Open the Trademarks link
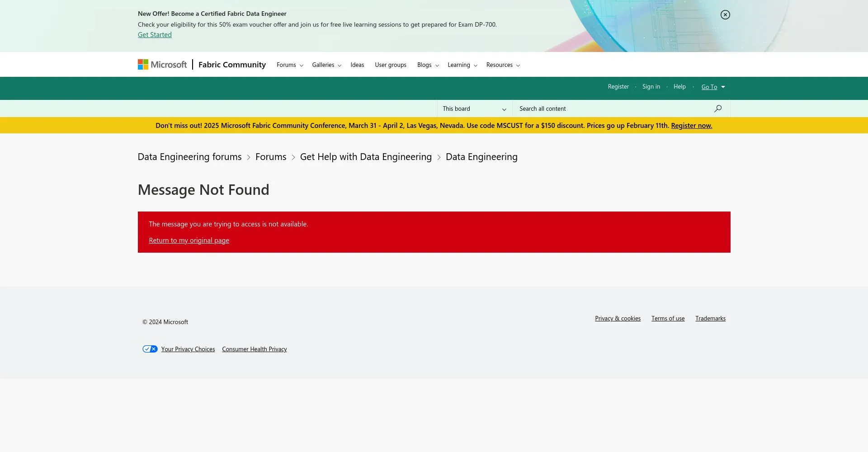 tap(710, 319)
